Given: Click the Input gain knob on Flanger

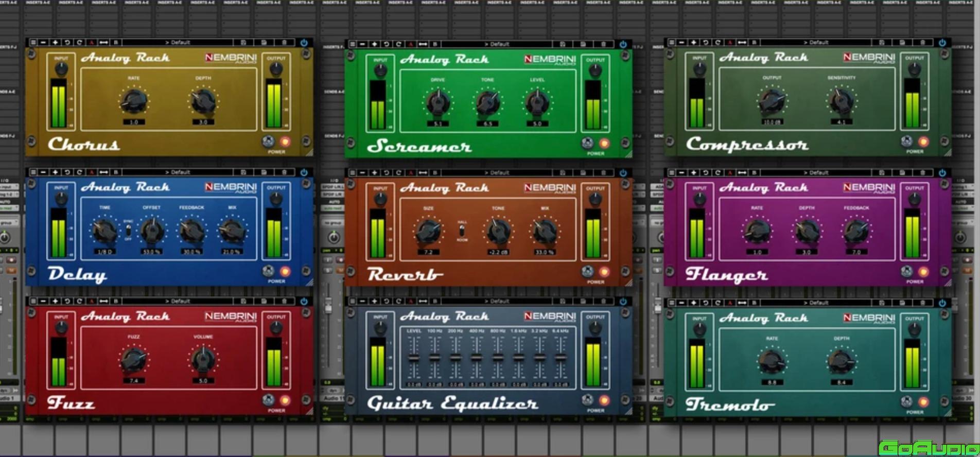Looking at the screenshot, I should 699,200.
